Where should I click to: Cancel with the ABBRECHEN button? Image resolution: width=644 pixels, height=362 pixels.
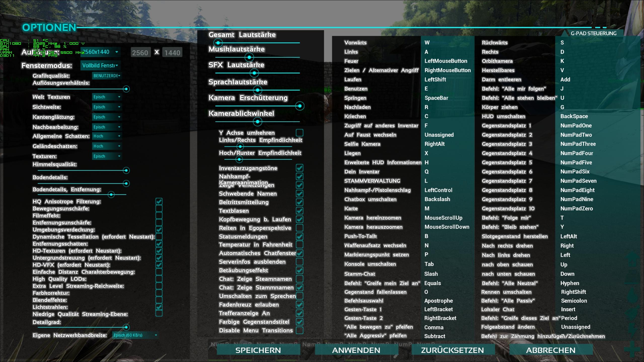551,350
